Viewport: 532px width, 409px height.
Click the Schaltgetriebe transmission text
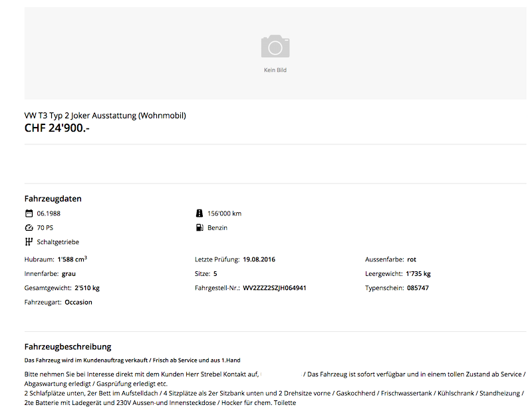(58, 242)
